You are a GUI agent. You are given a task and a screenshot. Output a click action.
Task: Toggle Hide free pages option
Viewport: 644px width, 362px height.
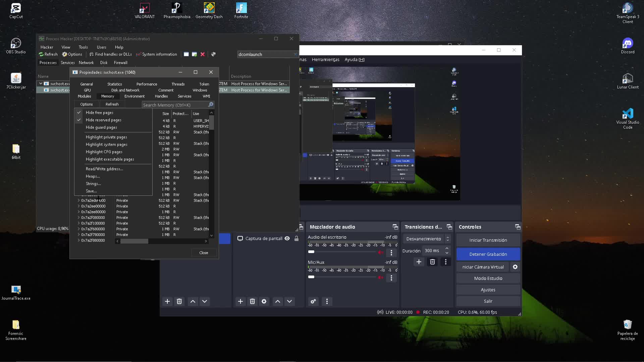(x=99, y=113)
